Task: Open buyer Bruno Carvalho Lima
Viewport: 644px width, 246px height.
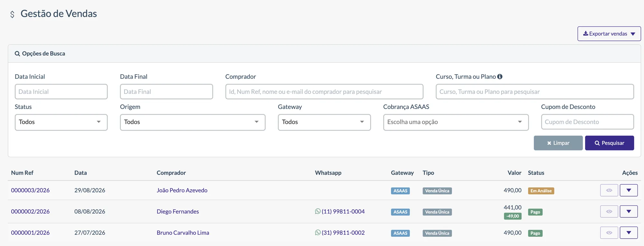Action: pos(183,233)
